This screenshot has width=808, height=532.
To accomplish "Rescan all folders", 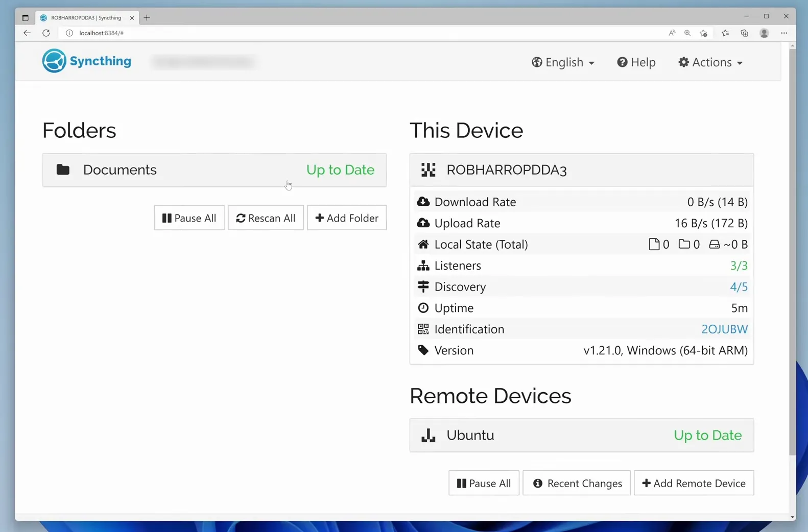I will [266, 218].
